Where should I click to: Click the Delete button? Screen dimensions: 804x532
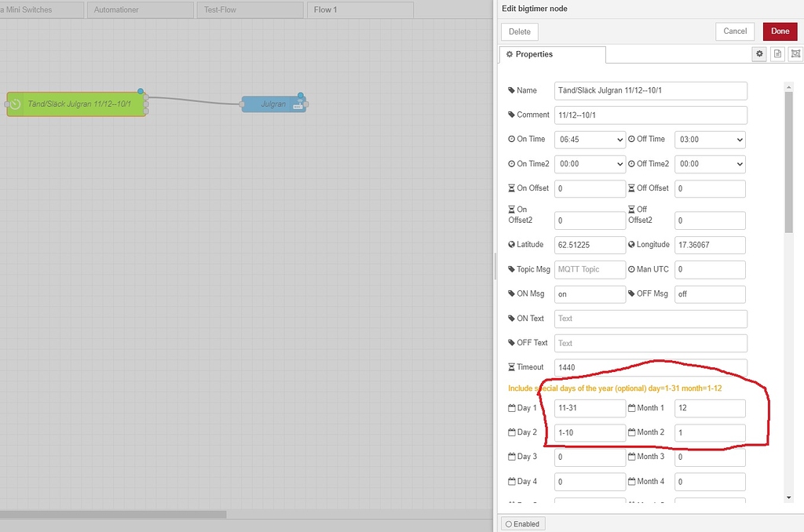click(x=519, y=31)
